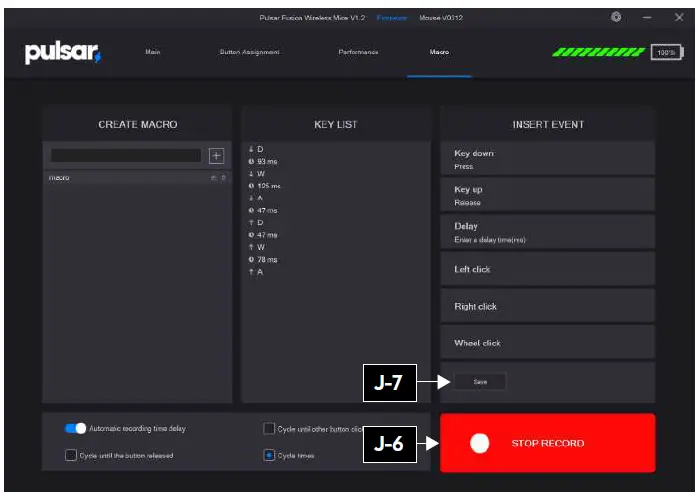Select the 93 ms delay entry
699x494 pixels.
pyautogui.click(x=263, y=161)
